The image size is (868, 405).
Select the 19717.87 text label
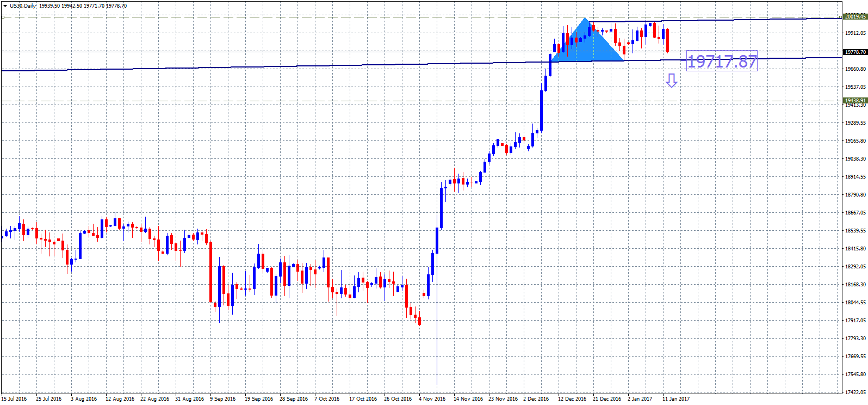coord(722,62)
